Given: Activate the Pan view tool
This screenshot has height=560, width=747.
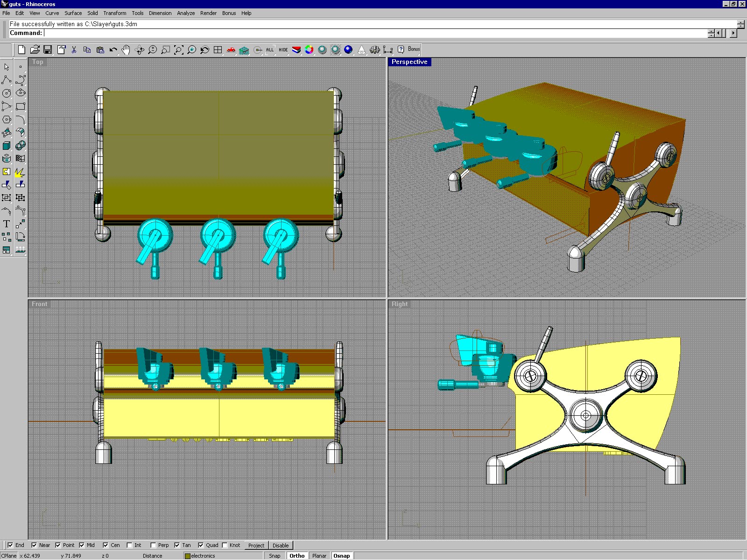Looking at the screenshot, I should [x=126, y=49].
